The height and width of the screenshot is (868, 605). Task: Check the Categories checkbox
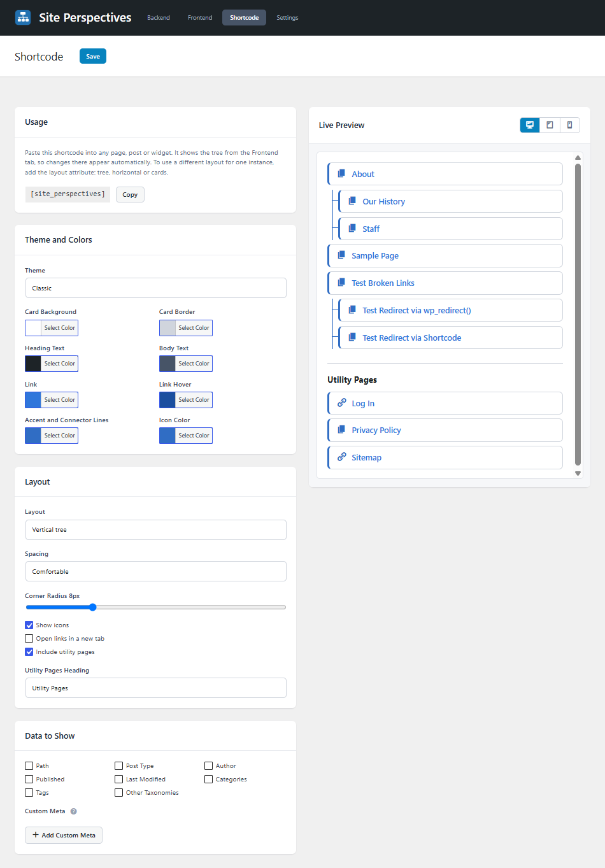click(208, 779)
